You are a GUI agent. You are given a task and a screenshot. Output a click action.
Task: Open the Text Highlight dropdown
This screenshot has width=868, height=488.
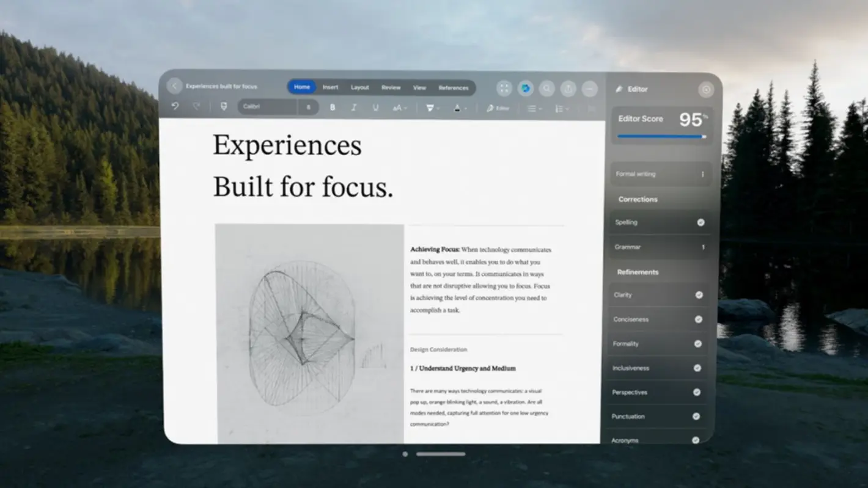[432, 108]
